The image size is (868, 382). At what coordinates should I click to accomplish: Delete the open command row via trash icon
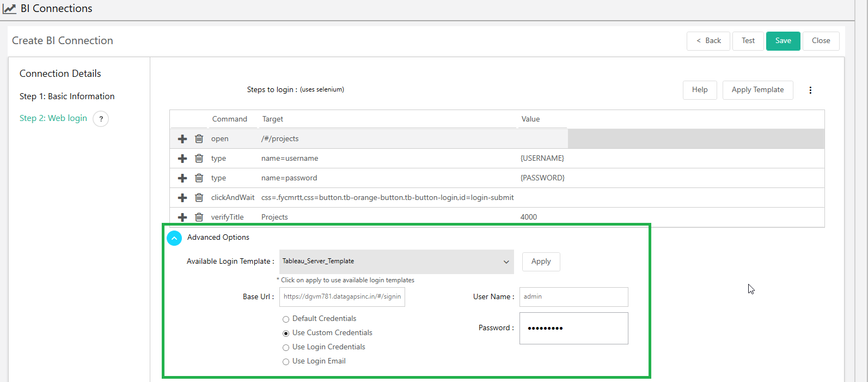tap(199, 139)
